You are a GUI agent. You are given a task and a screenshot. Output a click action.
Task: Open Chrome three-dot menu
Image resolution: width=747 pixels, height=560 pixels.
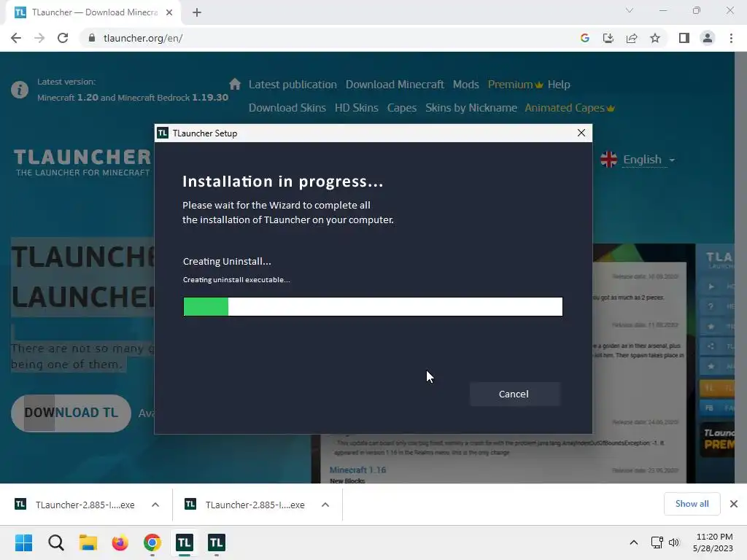point(731,38)
